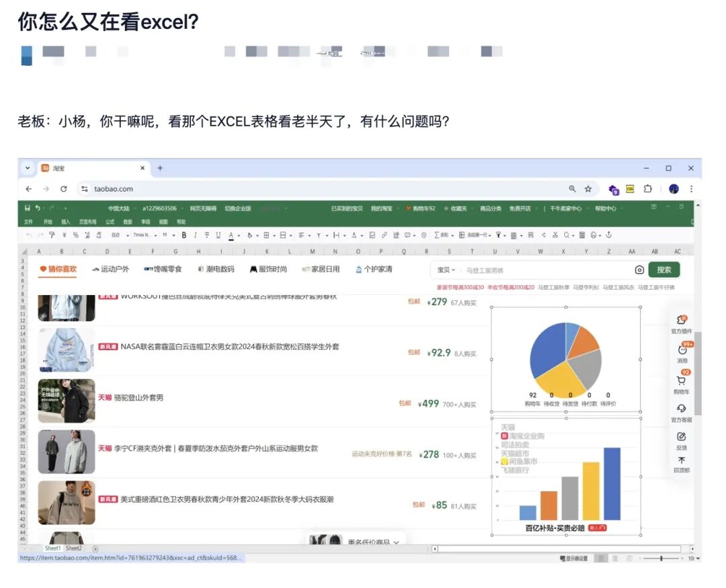Open the browser tab search chevron
The width and height of the screenshot is (726, 588).
28,168
